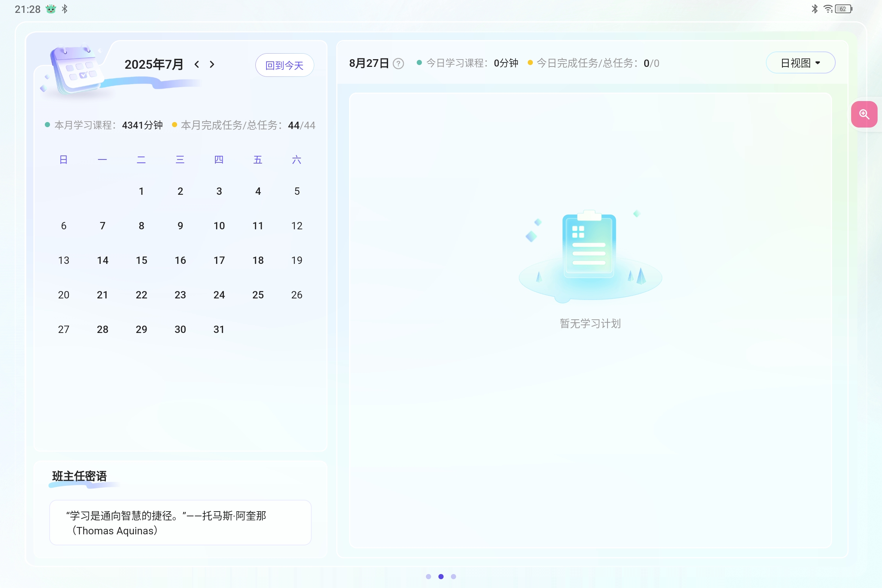Click the help question mark beside 8月27日
Screen dimensions: 882x588
[x=398, y=64]
